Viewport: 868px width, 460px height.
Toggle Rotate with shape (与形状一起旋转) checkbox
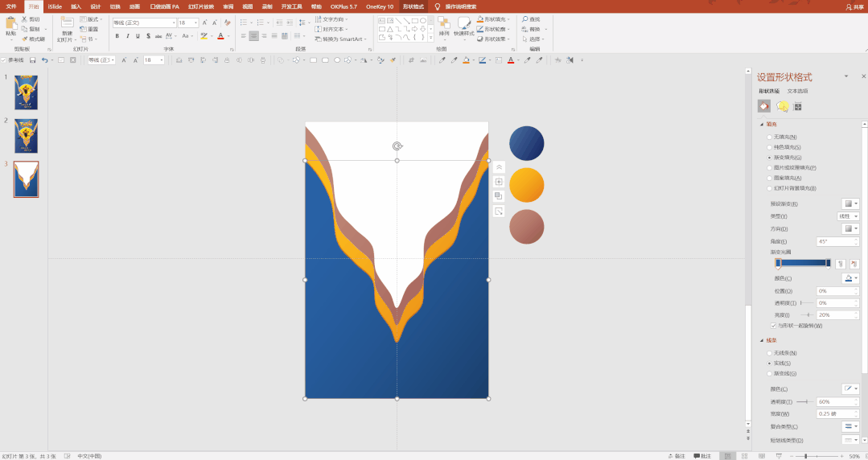[773, 326]
